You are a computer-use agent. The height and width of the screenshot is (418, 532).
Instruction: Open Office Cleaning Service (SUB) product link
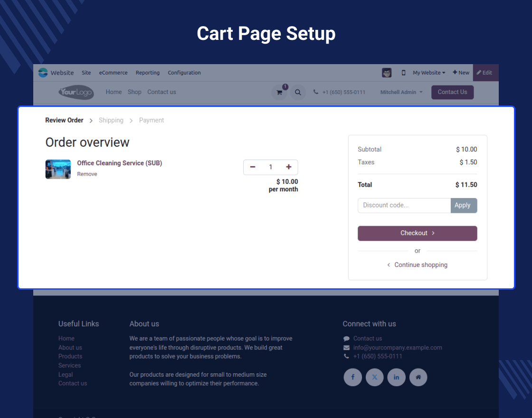coord(119,163)
